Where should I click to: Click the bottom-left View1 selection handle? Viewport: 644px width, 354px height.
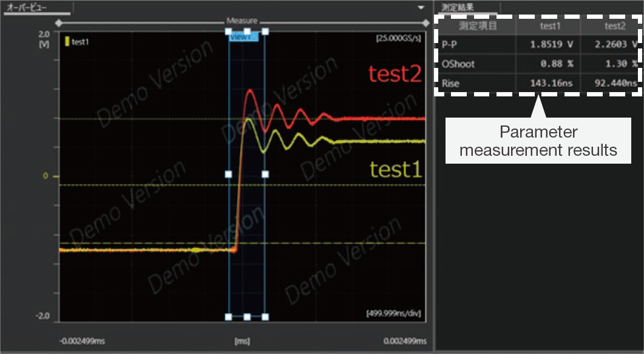229,316
